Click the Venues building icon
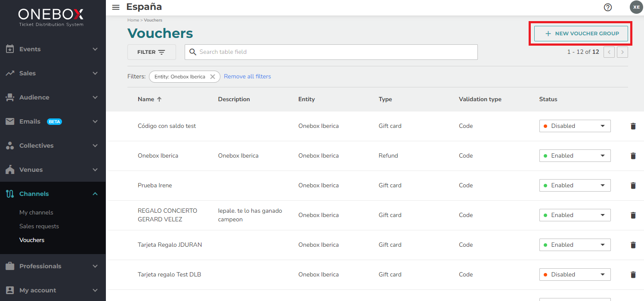The image size is (644, 301). pyautogui.click(x=10, y=170)
